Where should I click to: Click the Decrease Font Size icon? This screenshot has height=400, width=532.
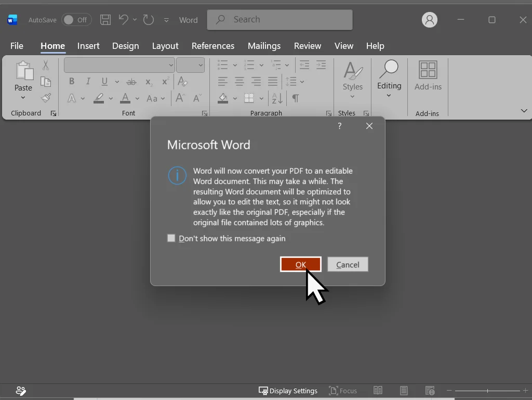click(197, 98)
